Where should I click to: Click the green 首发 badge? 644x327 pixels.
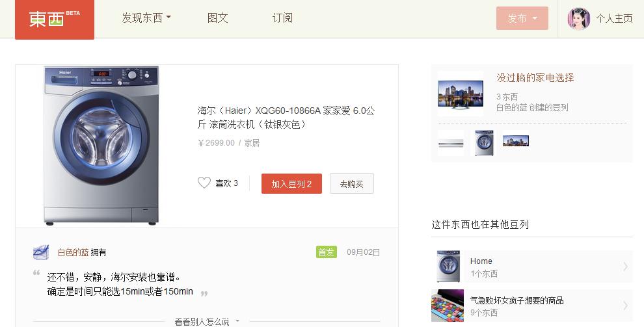(x=326, y=252)
